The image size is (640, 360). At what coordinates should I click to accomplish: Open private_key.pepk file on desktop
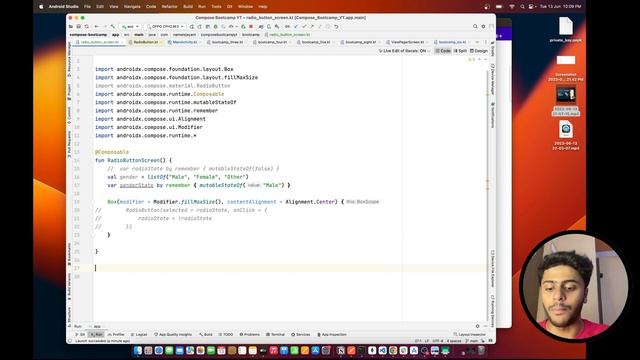click(x=566, y=29)
